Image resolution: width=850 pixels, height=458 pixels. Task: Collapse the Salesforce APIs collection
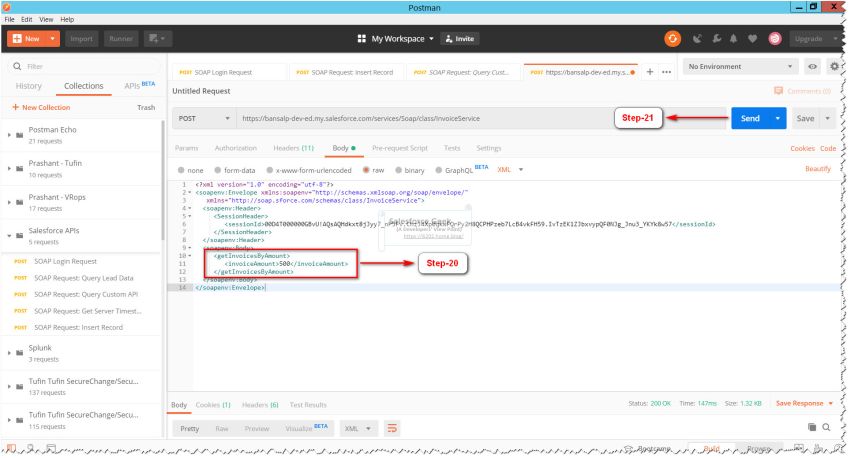[x=9, y=235]
